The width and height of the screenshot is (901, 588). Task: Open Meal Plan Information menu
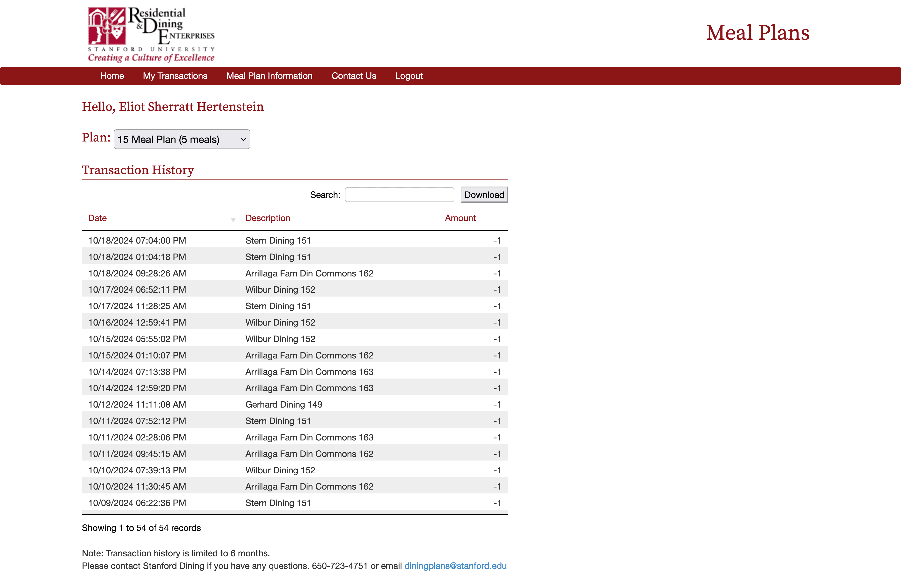tap(269, 76)
